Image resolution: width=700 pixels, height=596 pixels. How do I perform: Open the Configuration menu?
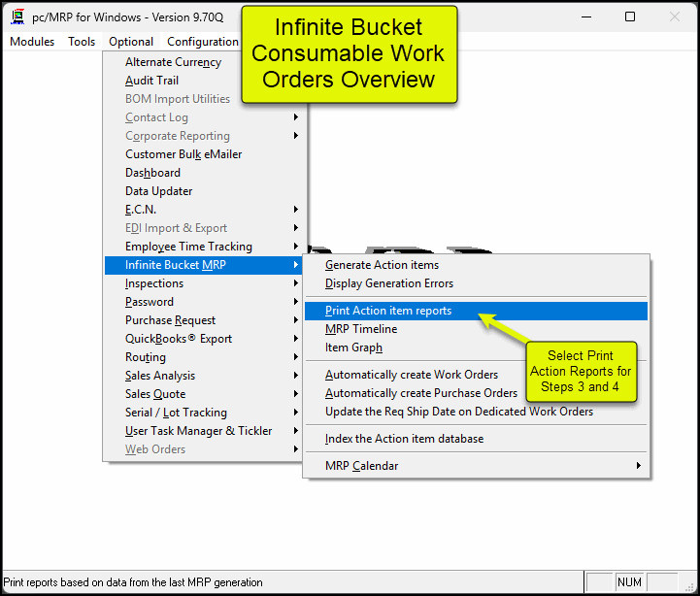202,42
